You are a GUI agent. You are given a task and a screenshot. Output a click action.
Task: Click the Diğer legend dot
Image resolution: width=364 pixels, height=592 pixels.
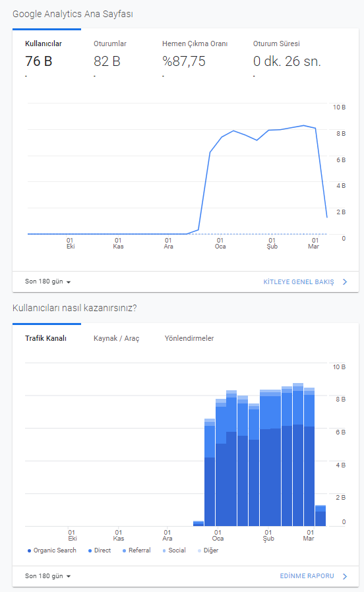pyautogui.click(x=199, y=551)
